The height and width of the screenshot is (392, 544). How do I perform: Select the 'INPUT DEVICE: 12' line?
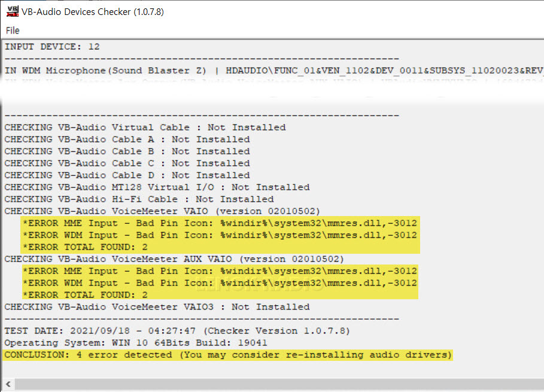pyautogui.click(x=52, y=47)
